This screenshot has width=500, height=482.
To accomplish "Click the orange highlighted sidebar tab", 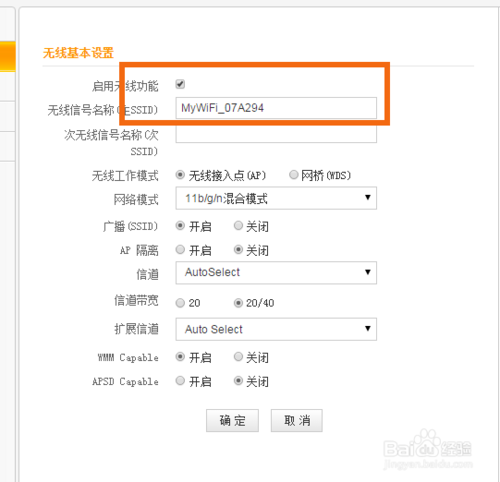I will (x=7, y=56).
